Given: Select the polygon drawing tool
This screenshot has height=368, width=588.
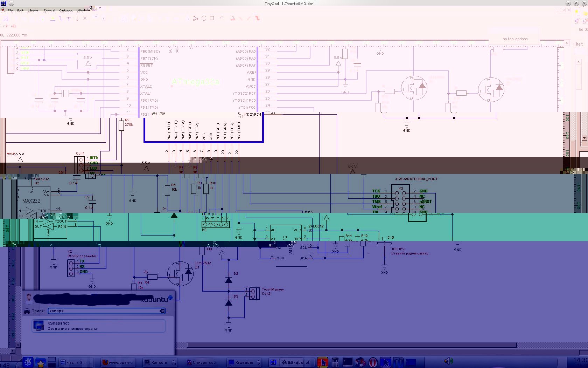Looking at the screenshot, I should click(x=196, y=18).
